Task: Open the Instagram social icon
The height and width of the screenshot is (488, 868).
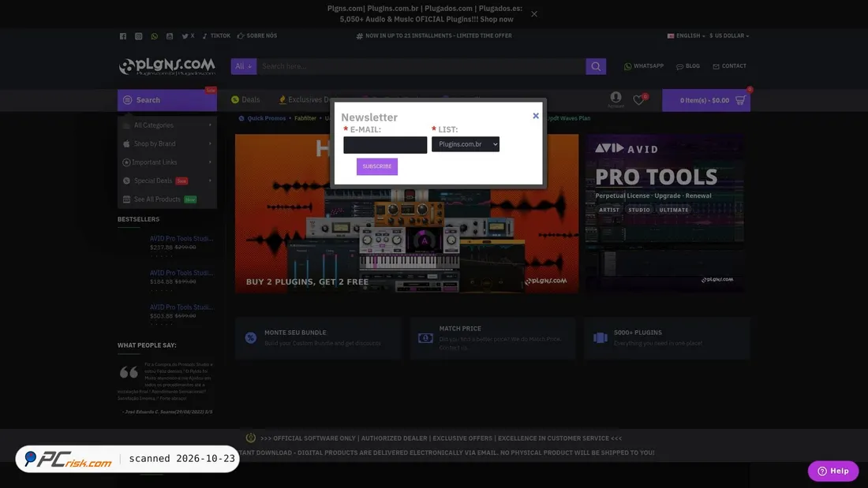Action: 138,36
